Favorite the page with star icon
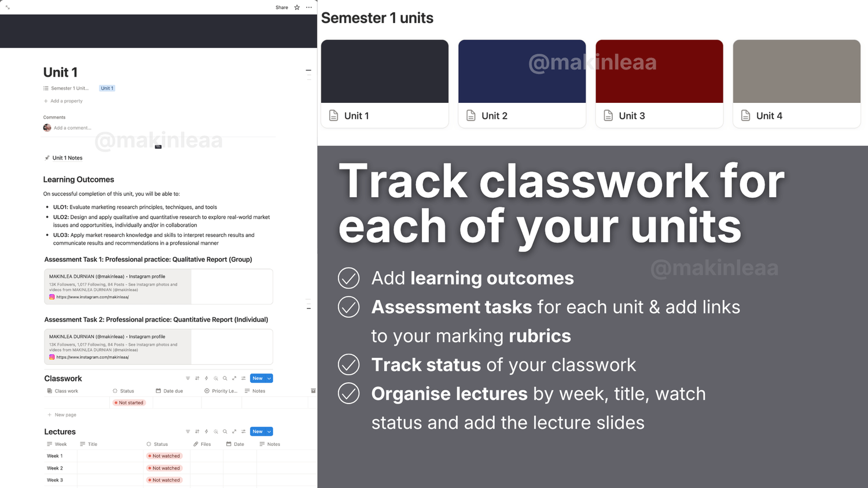 point(297,8)
